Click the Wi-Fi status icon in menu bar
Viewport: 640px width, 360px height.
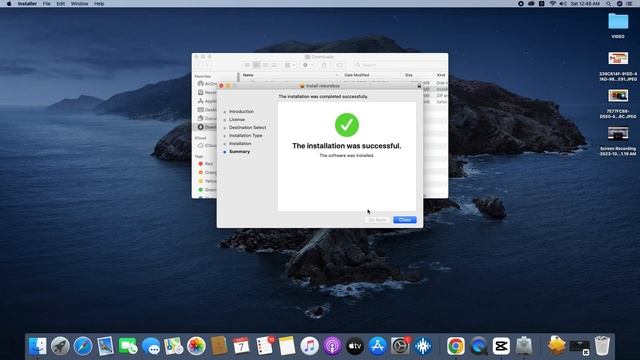pyautogui.click(x=552, y=4)
